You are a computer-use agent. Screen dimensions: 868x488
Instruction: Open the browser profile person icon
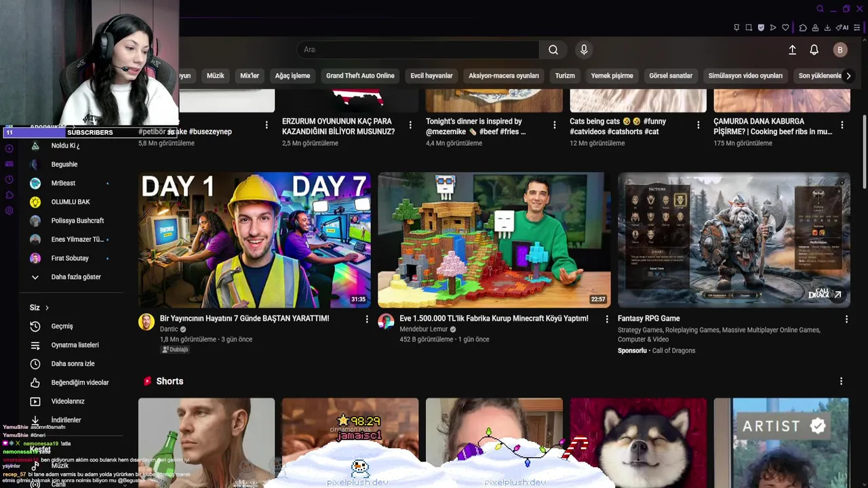pos(815,28)
